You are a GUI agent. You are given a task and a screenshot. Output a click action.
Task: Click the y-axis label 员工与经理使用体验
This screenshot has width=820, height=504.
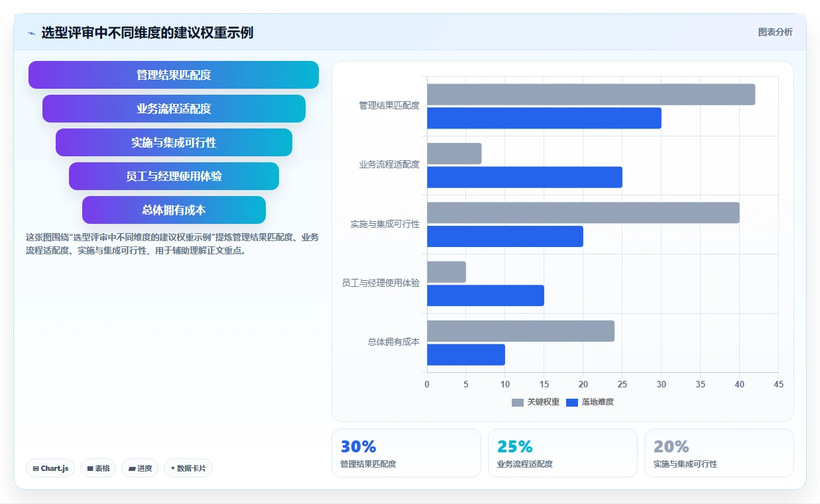381,283
